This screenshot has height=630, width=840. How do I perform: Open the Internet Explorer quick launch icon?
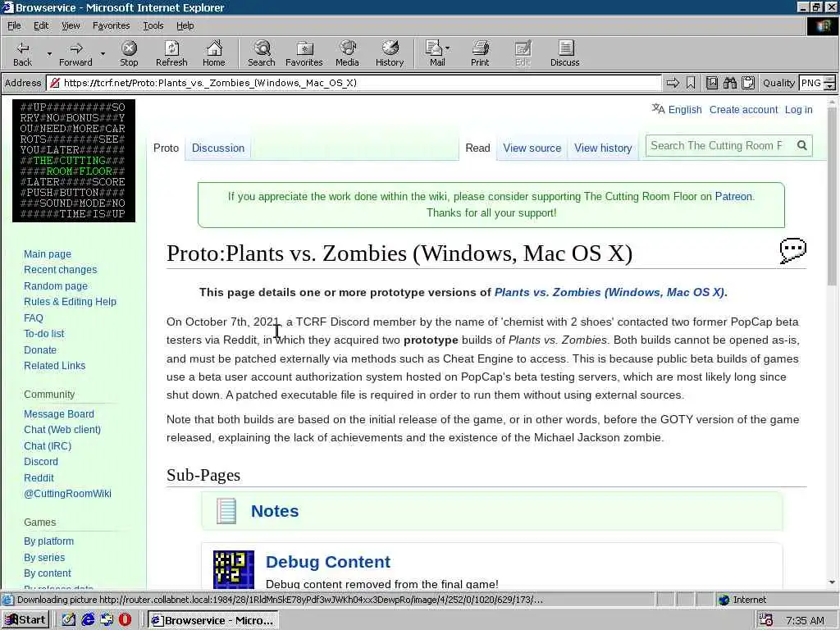[x=88, y=620]
